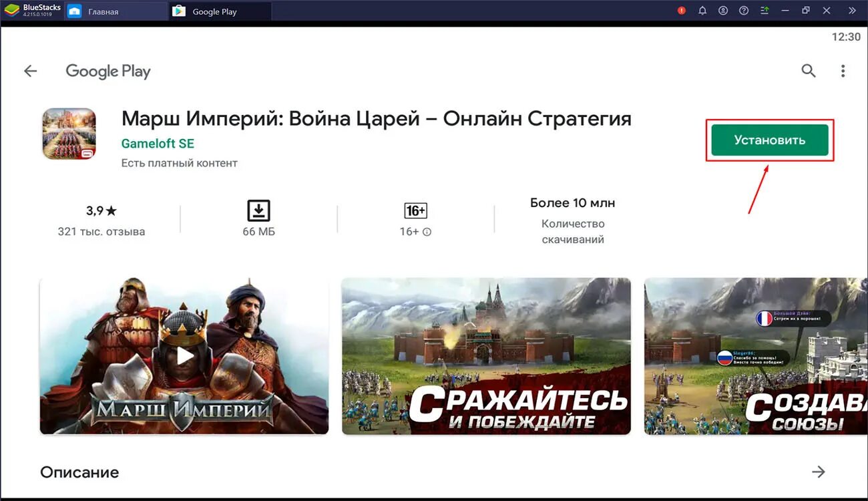
Task: Click the Есть платный контент label
Action: [x=179, y=163]
